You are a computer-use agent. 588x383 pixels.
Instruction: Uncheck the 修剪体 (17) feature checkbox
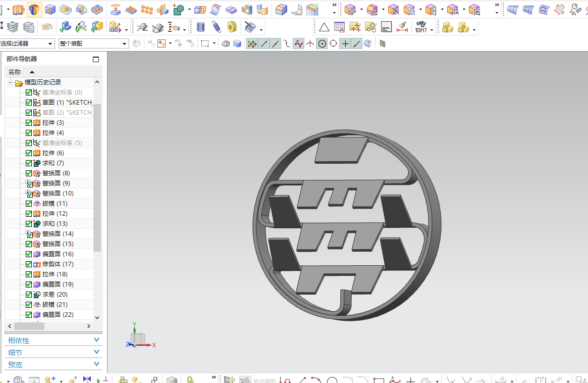click(x=28, y=264)
